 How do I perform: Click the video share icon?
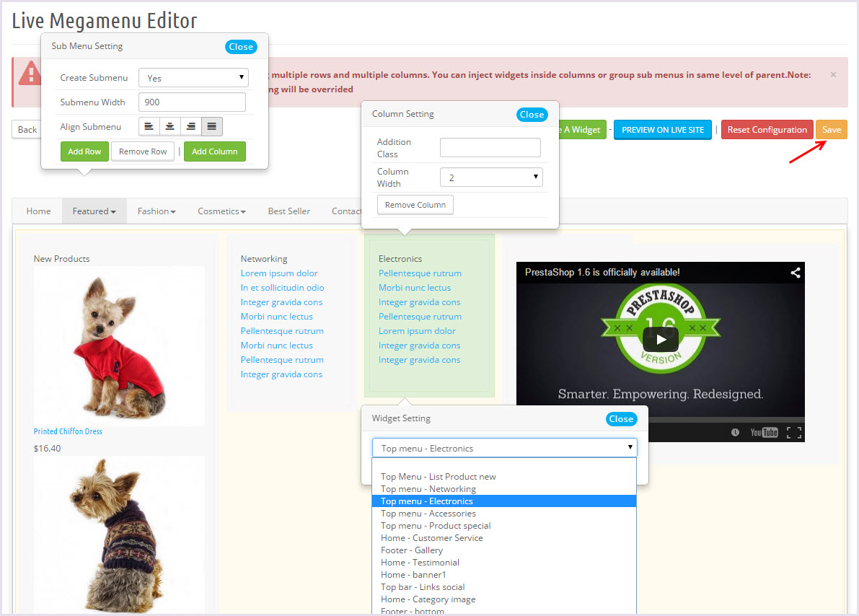(795, 273)
